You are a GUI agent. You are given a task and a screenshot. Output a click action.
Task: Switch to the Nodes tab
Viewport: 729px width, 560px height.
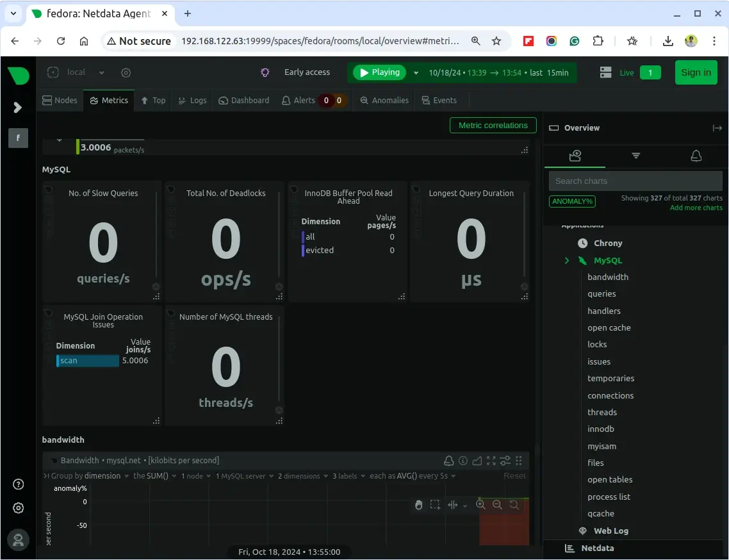pyautogui.click(x=60, y=101)
